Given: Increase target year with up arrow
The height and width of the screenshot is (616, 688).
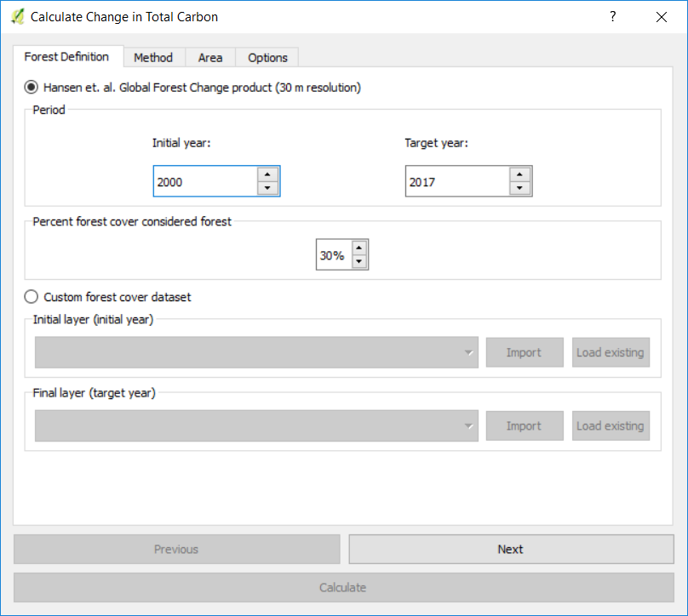Looking at the screenshot, I should [520, 174].
